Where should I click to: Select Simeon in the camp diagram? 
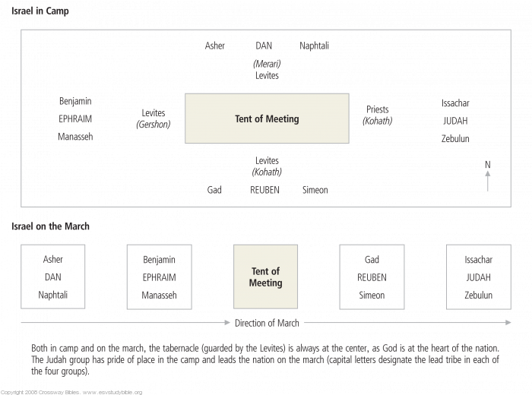[x=315, y=190]
